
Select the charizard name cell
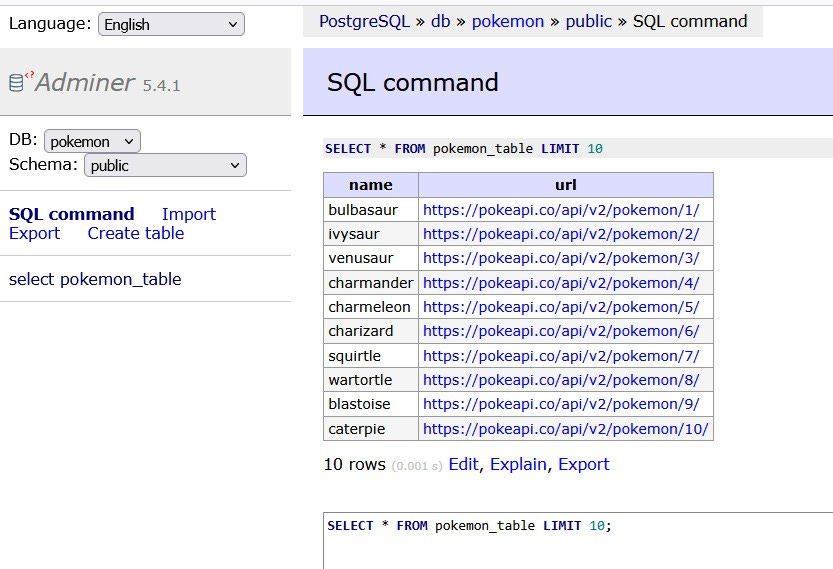pos(371,331)
